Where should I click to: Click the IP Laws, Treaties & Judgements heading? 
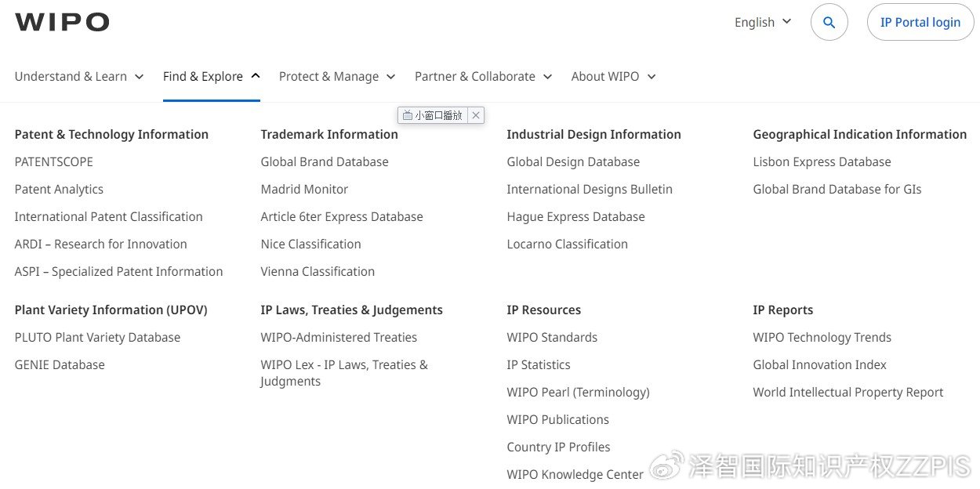click(352, 310)
